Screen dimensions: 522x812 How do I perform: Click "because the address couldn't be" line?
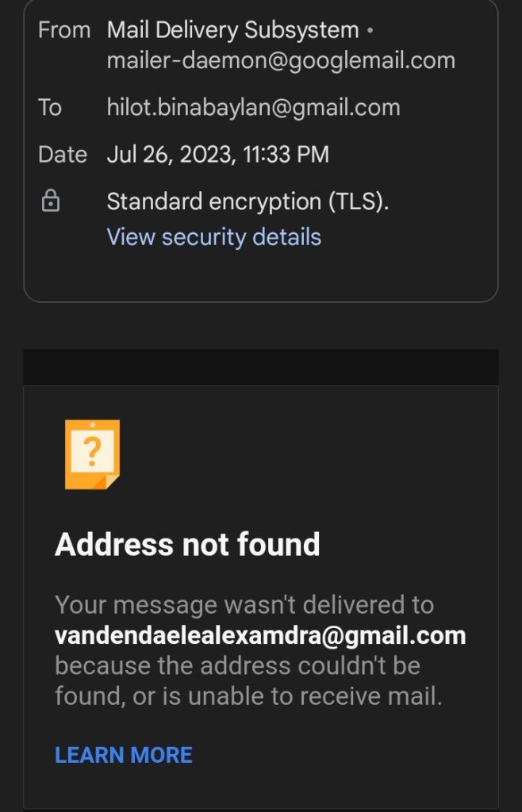click(237, 665)
